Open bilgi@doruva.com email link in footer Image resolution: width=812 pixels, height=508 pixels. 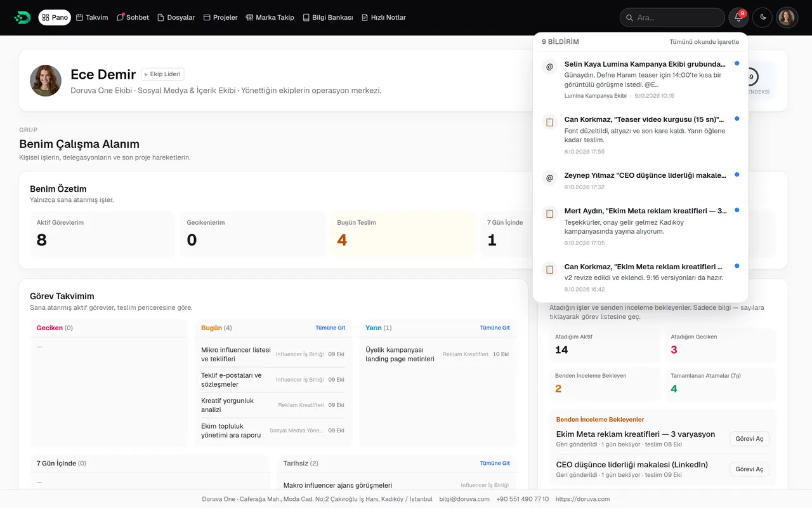(464, 499)
